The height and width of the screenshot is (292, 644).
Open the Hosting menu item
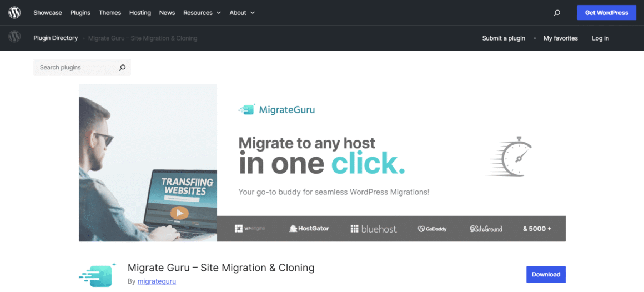140,13
